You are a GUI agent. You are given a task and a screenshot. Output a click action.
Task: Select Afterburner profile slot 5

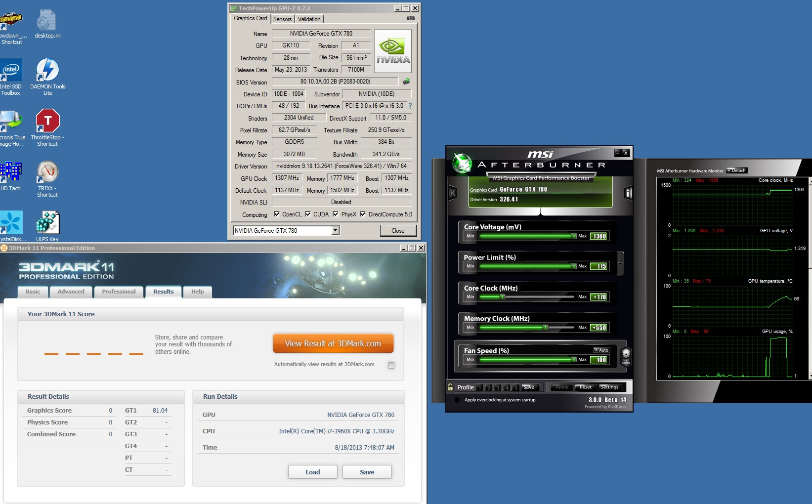click(515, 387)
